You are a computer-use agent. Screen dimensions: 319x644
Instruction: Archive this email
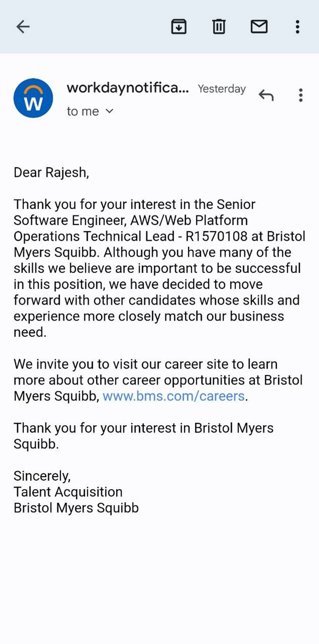click(x=179, y=27)
